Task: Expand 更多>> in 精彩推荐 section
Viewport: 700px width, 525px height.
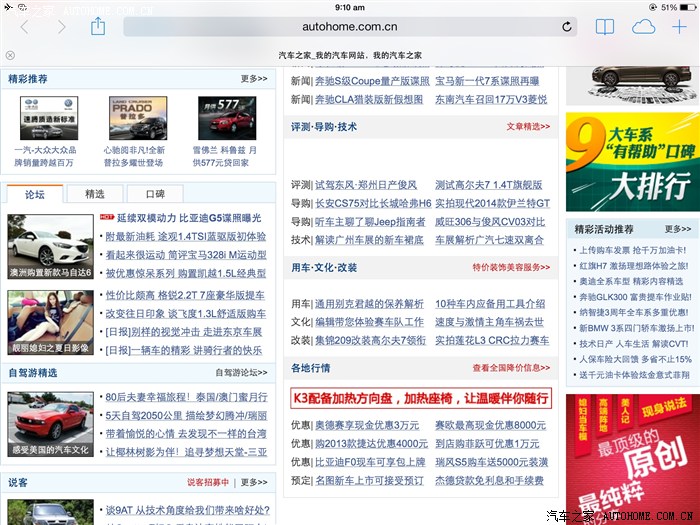Action: pyautogui.click(x=254, y=79)
